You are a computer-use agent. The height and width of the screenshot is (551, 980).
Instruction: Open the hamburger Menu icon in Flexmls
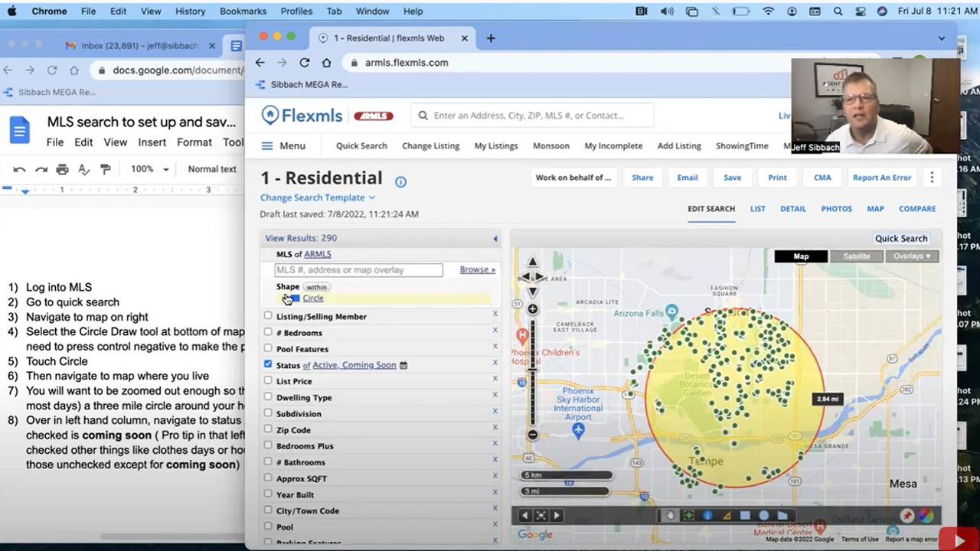click(266, 145)
